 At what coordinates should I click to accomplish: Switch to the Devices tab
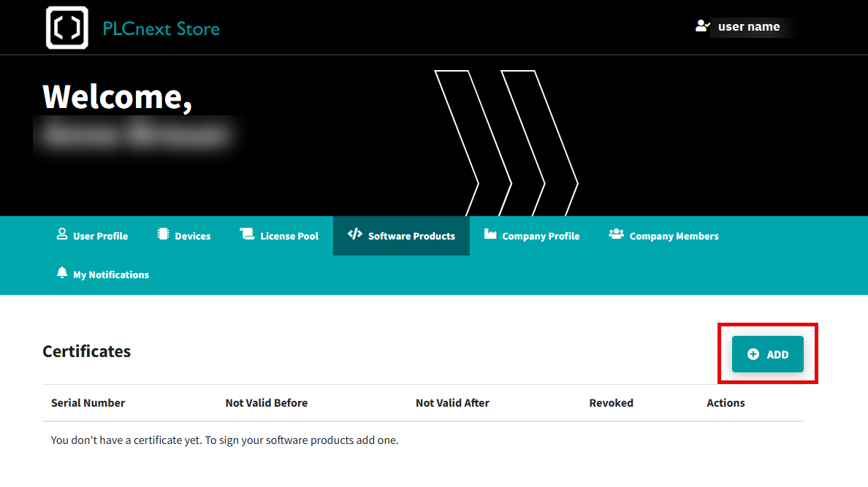pos(184,236)
